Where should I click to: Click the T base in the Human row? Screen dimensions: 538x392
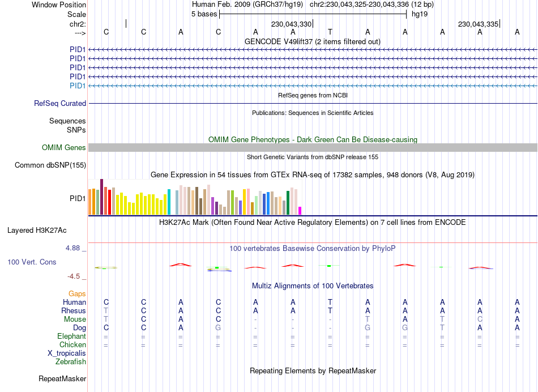(330, 302)
